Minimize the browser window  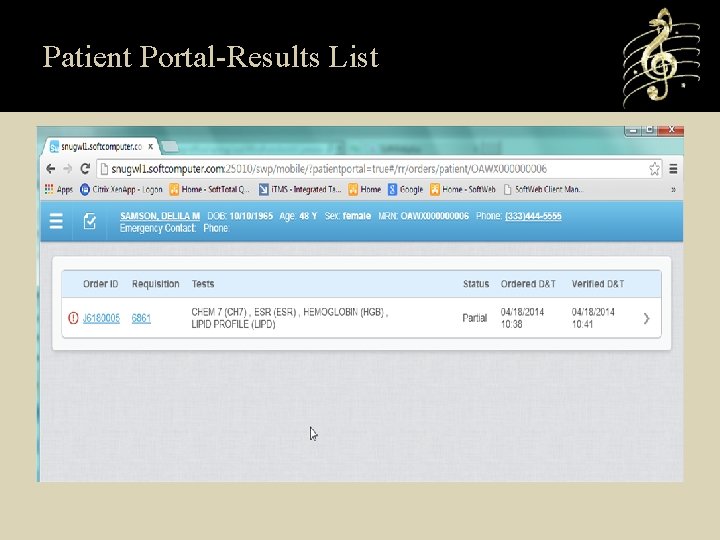633,131
